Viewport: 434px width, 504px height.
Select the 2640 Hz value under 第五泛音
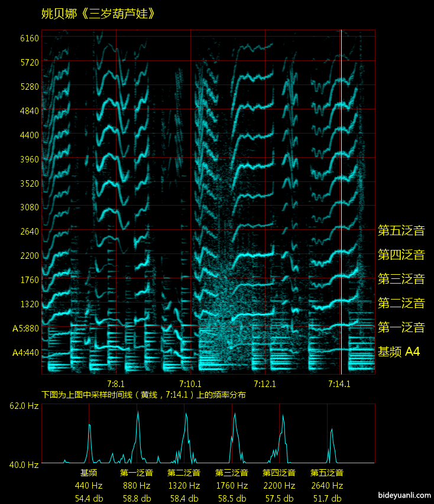coord(327,486)
